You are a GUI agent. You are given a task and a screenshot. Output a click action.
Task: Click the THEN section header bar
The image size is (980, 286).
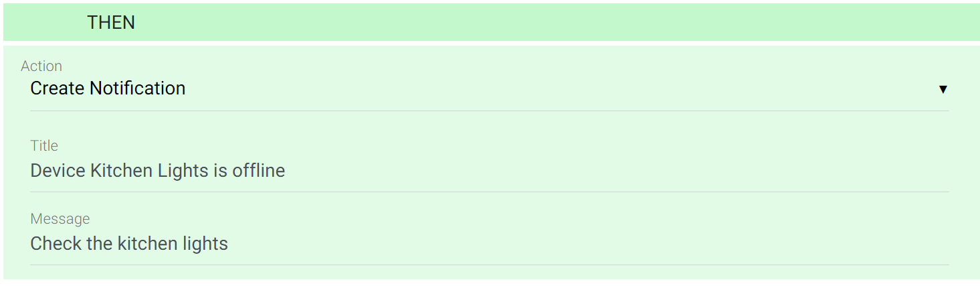tap(535, 22)
